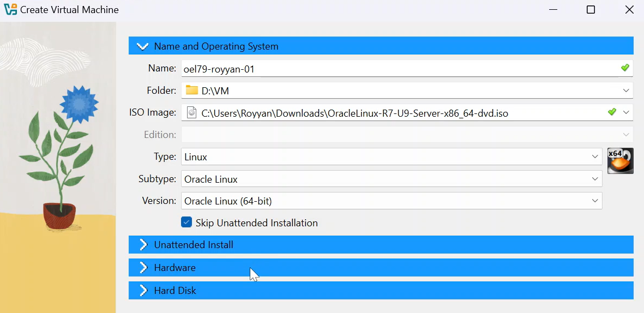Screen dimensions: 644x313
Task: Click the Skip Unattended Installation label text
Action: pyautogui.click(x=256, y=223)
